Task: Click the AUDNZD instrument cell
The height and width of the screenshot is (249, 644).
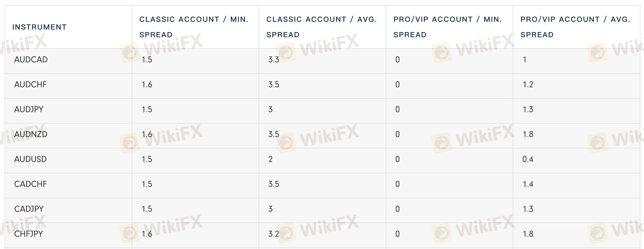Action: click(31, 134)
